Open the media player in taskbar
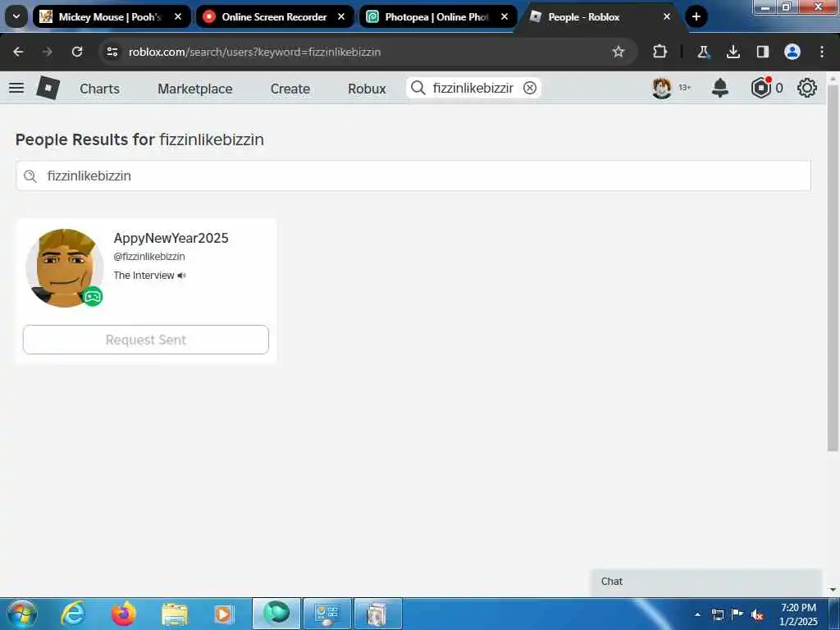 pos(223,614)
